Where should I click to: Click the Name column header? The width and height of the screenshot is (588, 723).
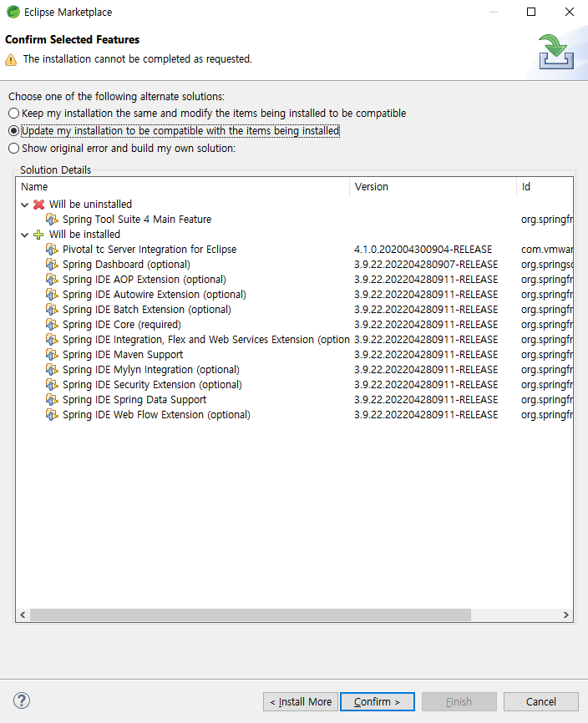[183, 187]
